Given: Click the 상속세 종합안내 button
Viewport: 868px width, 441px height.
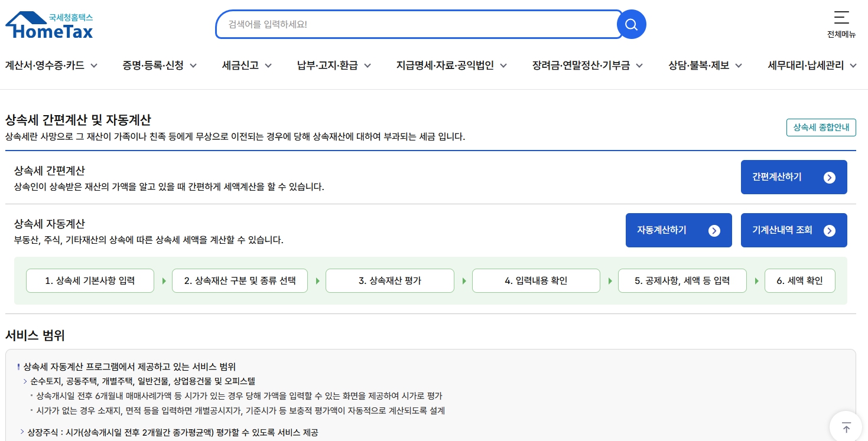Looking at the screenshot, I should click(x=821, y=128).
